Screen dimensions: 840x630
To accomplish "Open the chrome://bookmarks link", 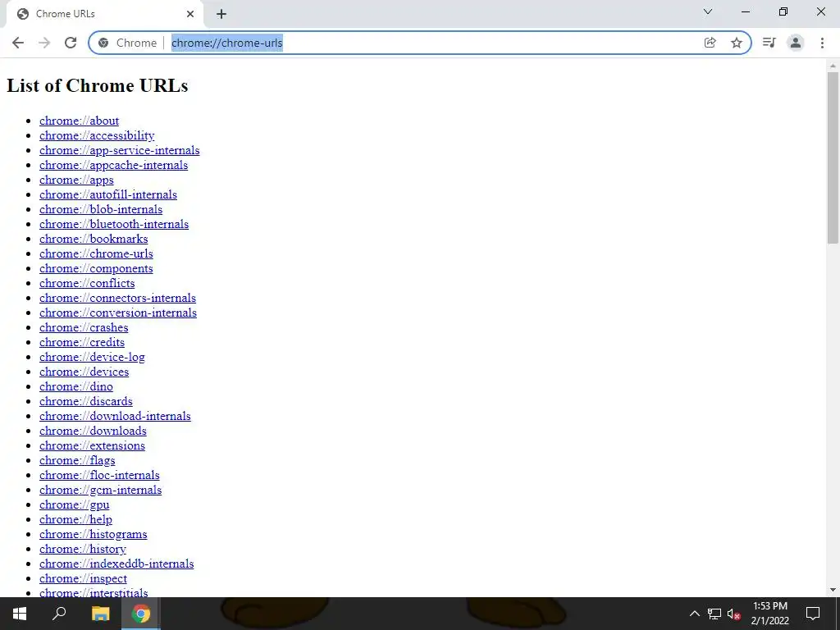I will 94,239.
